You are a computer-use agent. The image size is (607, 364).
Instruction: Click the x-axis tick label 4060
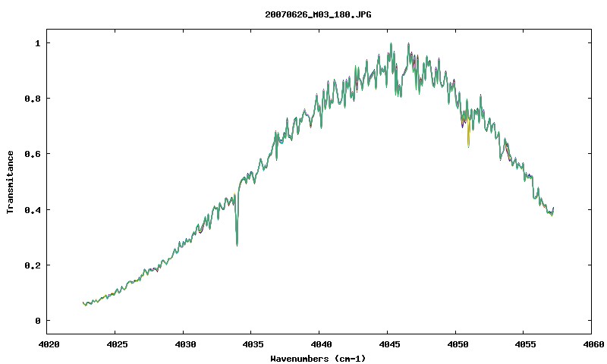(x=593, y=344)
